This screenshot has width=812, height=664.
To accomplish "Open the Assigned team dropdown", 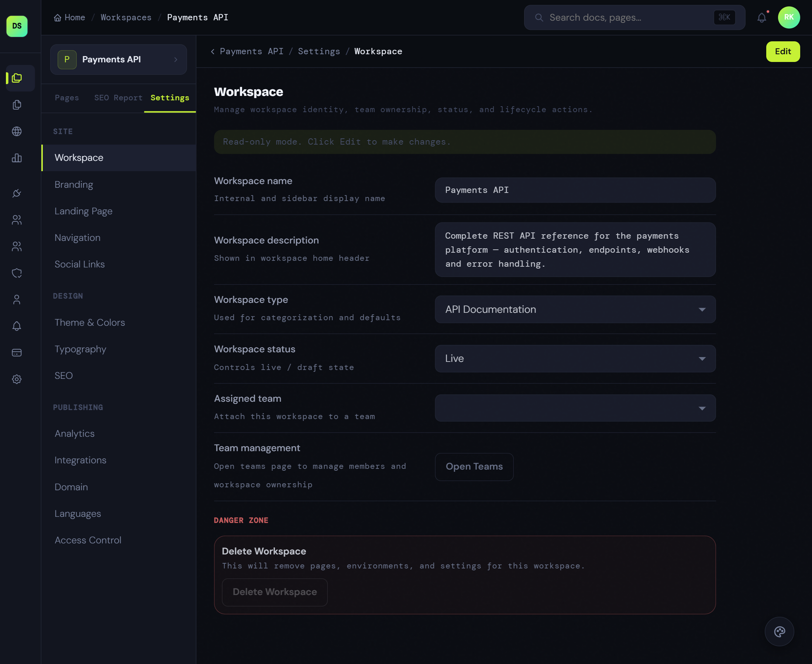I will coord(575,408).
